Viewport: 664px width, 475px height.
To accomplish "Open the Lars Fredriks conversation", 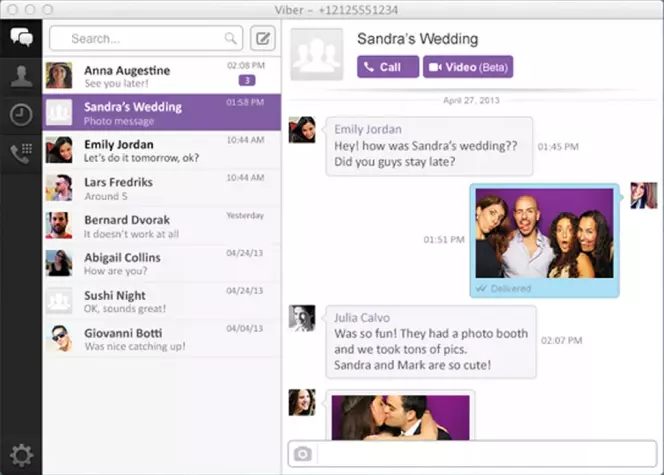I will [162, 188].
